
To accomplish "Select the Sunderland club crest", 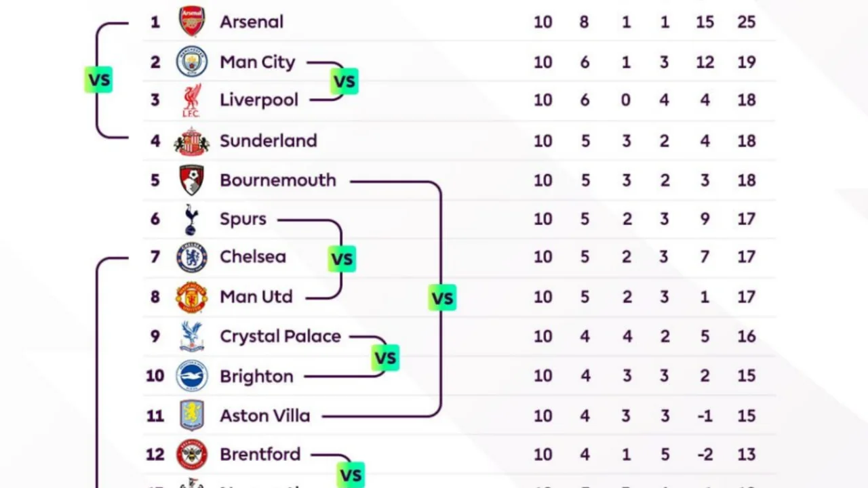I will pos(191,141).
